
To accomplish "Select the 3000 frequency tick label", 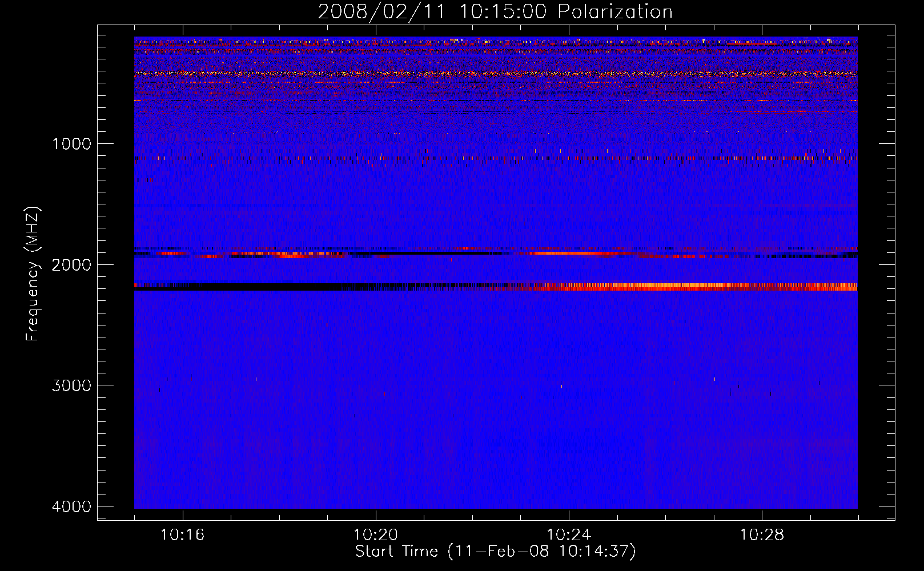I will click(71, 385).
